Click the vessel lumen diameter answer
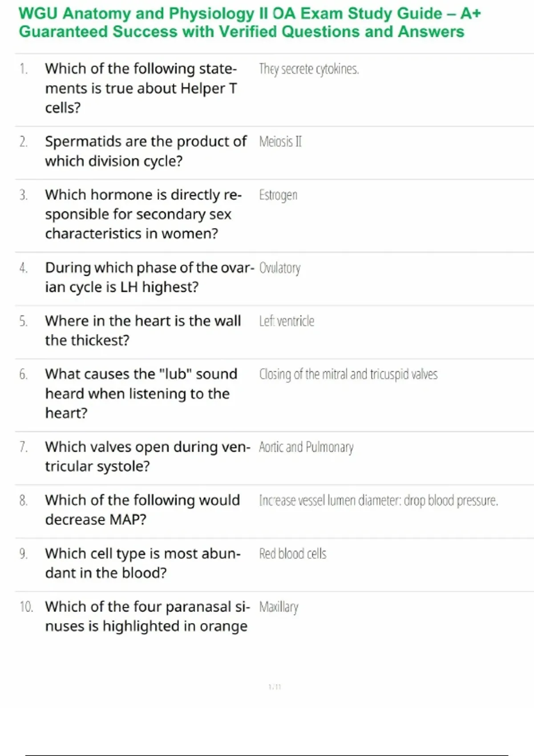The height and width of the screenshot is (756, 534). tap(378, 501)
